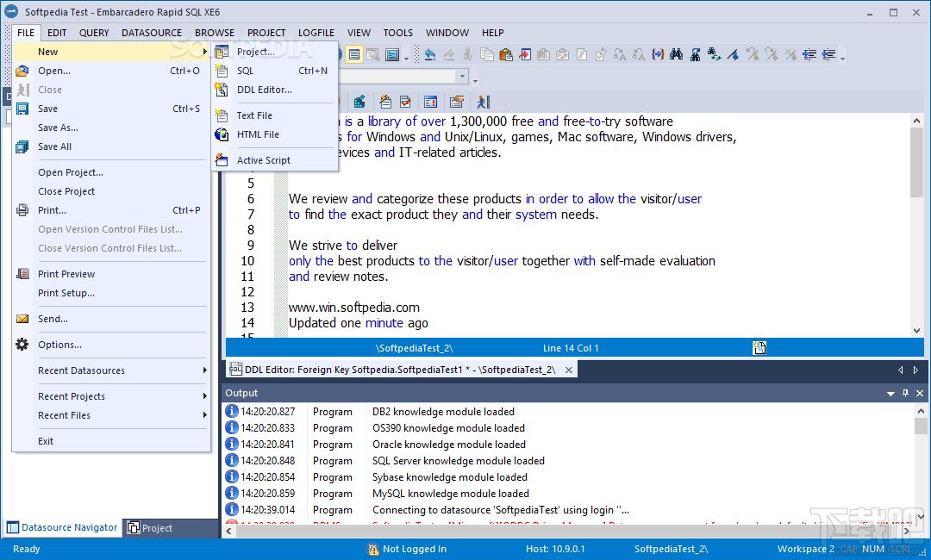Viewport: 931px width, 560px height.
Task: Click the Replace binoculars with green arrows icon
Action: (715, 54)
